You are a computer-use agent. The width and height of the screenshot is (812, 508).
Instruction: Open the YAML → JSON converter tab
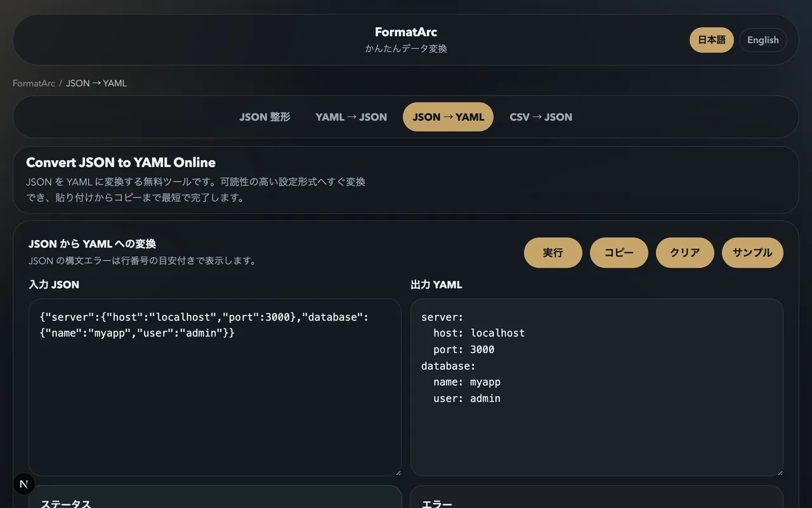[351, 117]
